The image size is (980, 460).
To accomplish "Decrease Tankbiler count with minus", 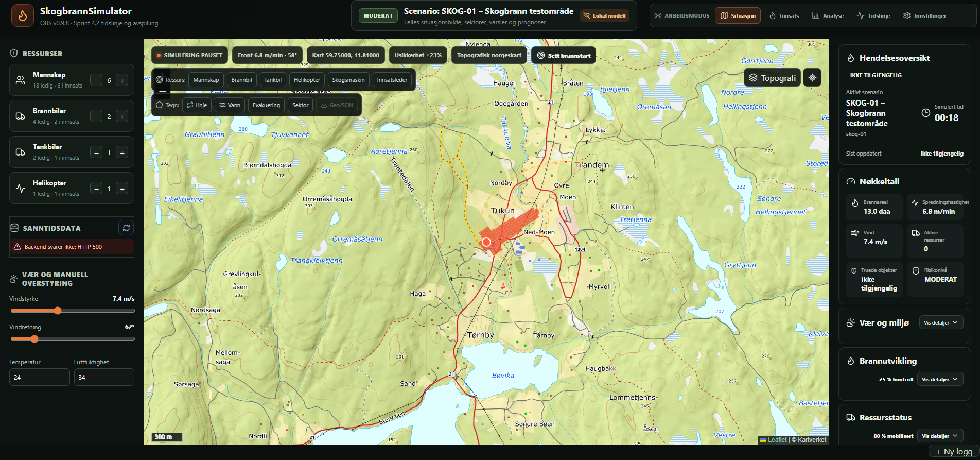I will 96,152.
